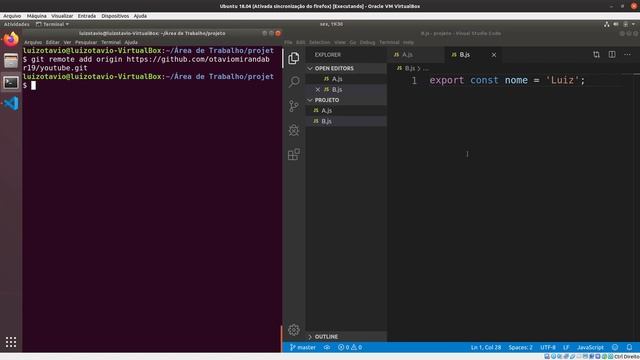Open network icon in Ubuntu top bar
640x360 pixels.
[x=607, y=24]
